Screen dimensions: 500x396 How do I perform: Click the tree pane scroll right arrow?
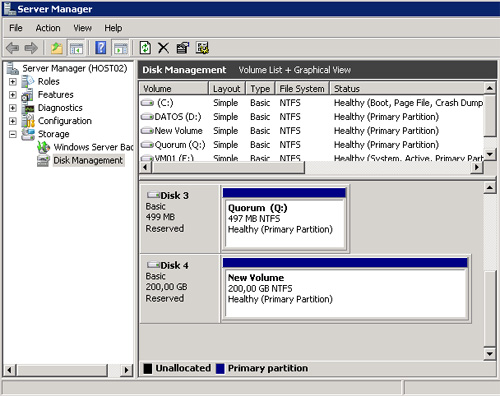pyautogui.click(x=126, y=370)
